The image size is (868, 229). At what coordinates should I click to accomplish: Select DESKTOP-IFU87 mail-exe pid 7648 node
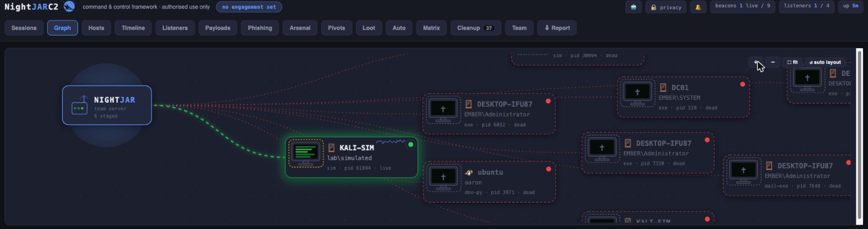coord(787,175)
